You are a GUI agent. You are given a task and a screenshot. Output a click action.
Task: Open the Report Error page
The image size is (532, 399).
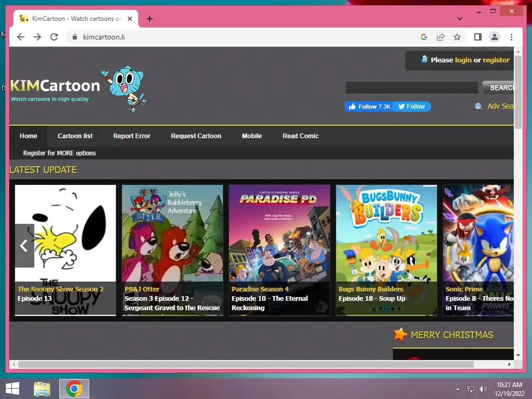click(x=131, y=136)
